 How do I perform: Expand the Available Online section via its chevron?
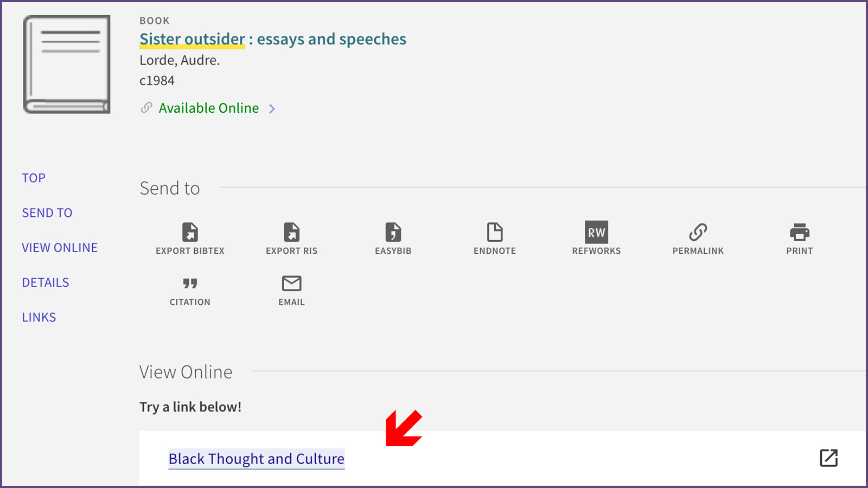tap(272, 108)
